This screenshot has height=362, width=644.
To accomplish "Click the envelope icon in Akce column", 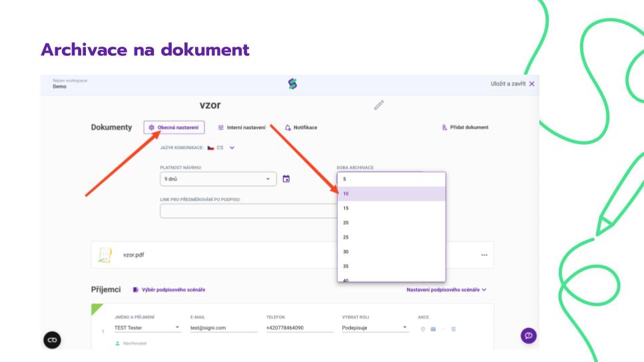I will pyautogui.click(x=433, y=329).
